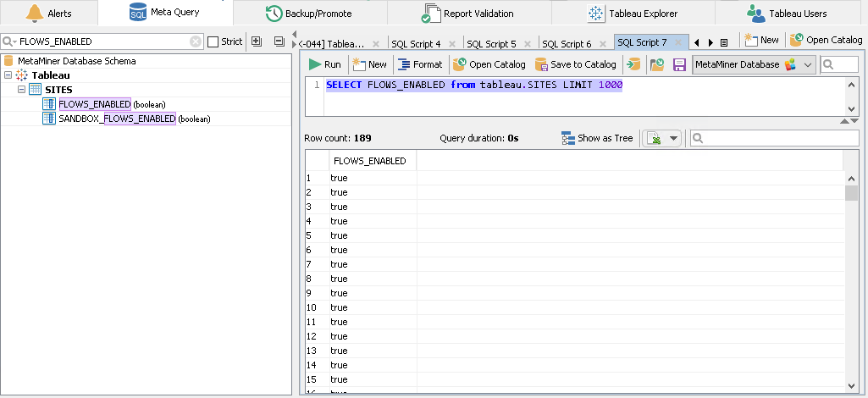Open the MetaMiner Database dropdown
Viewport: 868px width, 398px height.
pos(754,64)
